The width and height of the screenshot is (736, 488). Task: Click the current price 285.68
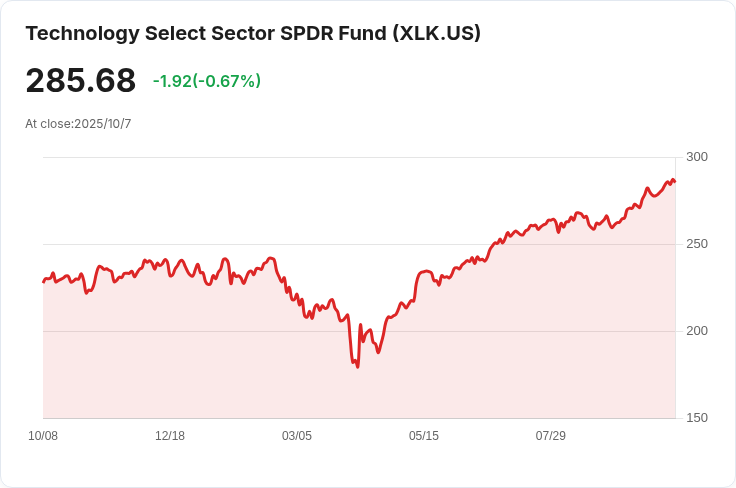tap(80, 80)
